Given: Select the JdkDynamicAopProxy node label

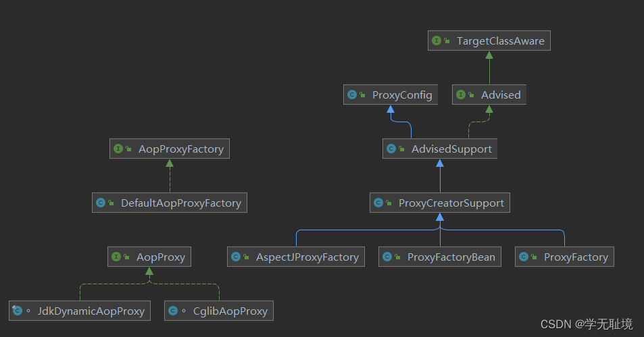Looking at the screenshot, I should click(x=91, y=311).
